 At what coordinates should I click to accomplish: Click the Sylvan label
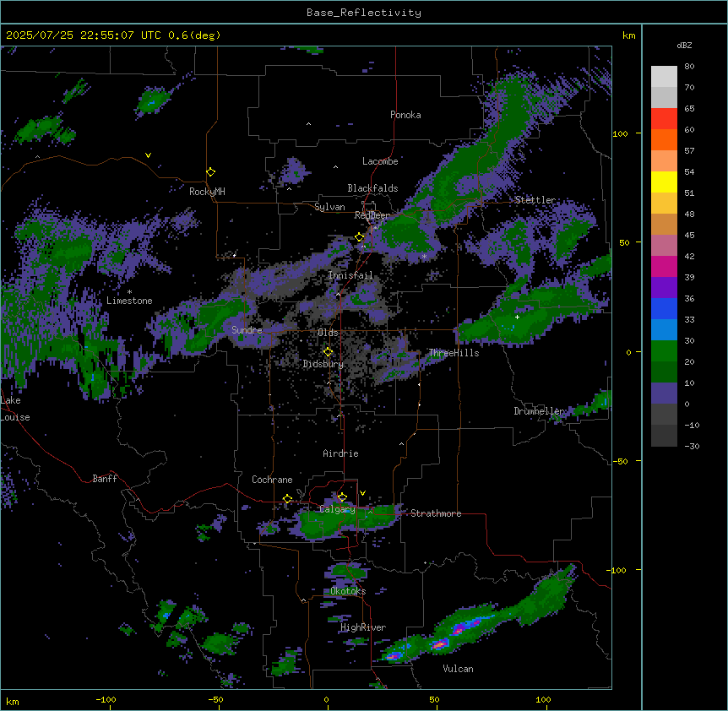click(329, 207)
